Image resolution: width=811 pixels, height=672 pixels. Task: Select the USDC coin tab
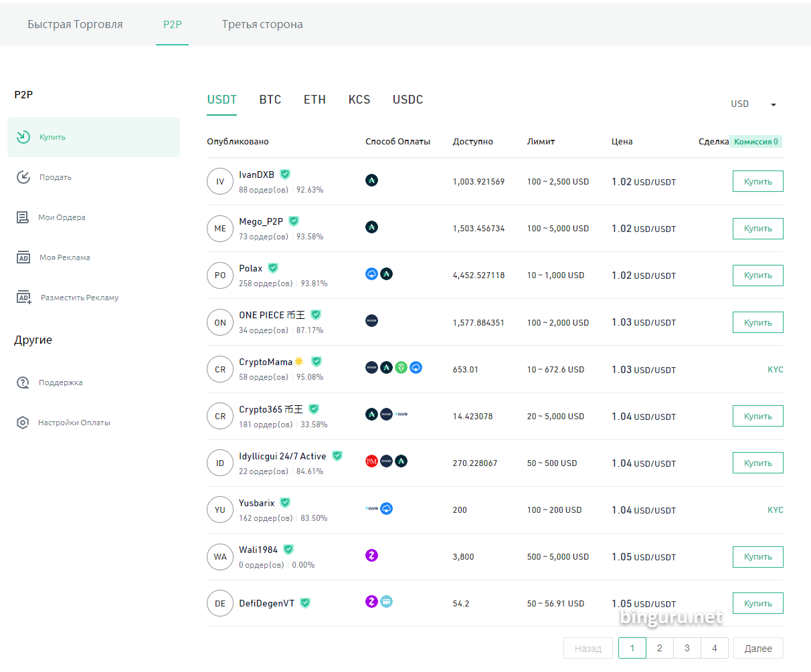point(408,100)
